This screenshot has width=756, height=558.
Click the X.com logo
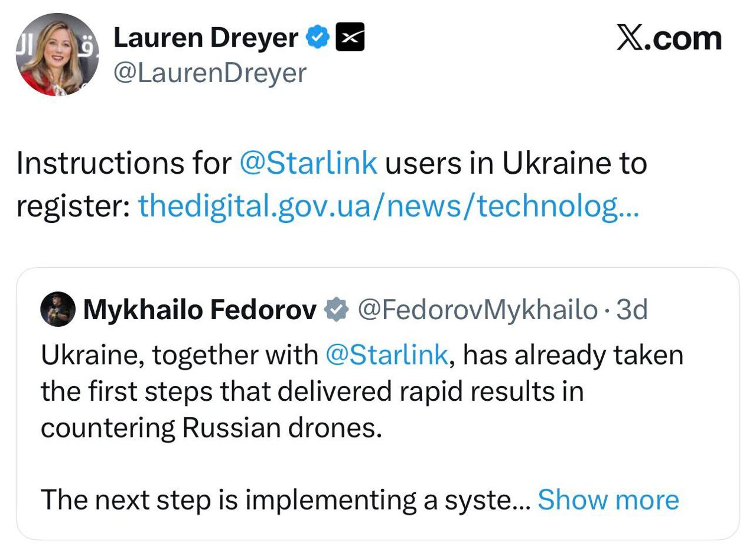click(x=669, y=38)
